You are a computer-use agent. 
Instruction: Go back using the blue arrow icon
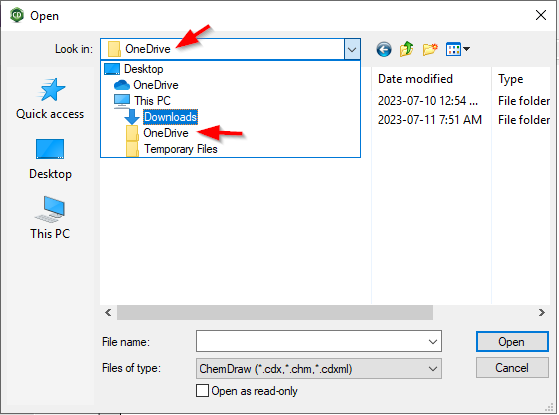[x=384, y=49]
